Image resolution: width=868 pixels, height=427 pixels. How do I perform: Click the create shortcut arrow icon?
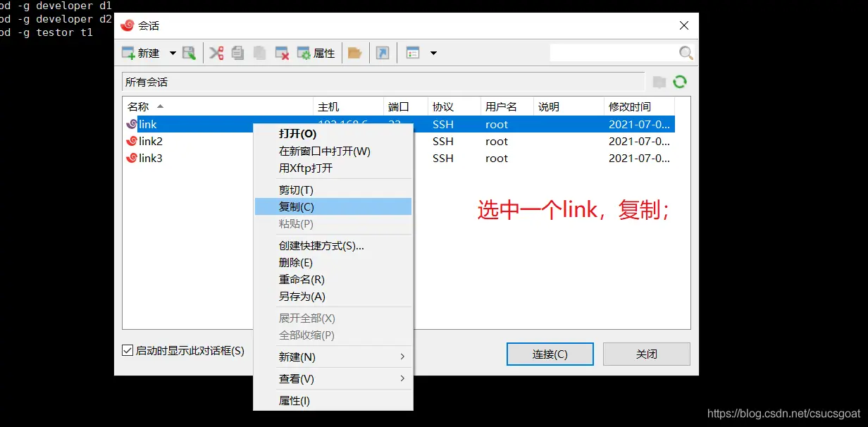[383, 53]
